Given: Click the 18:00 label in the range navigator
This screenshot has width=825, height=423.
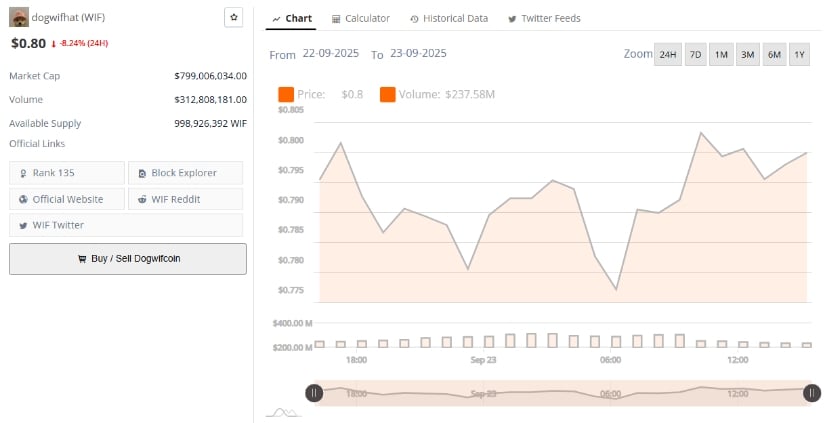Looking at the screenshot, I should pyautogui.click(x=356, y=394).
